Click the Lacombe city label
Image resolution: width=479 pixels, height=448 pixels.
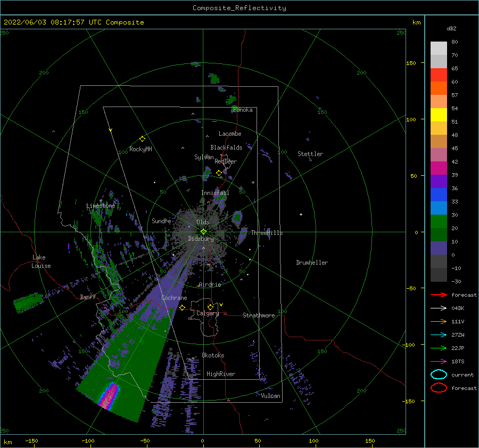[230, 134]
